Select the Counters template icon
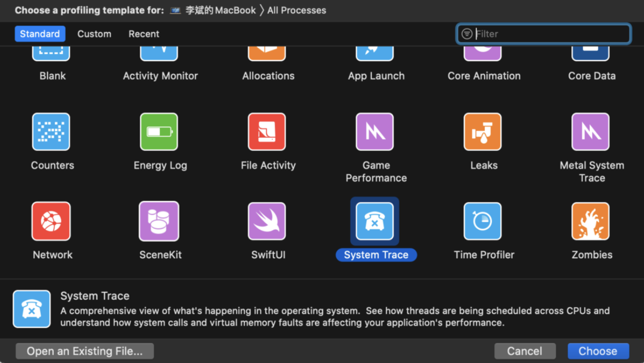Viewport: 644px width, 363px height. pos(51,132)
